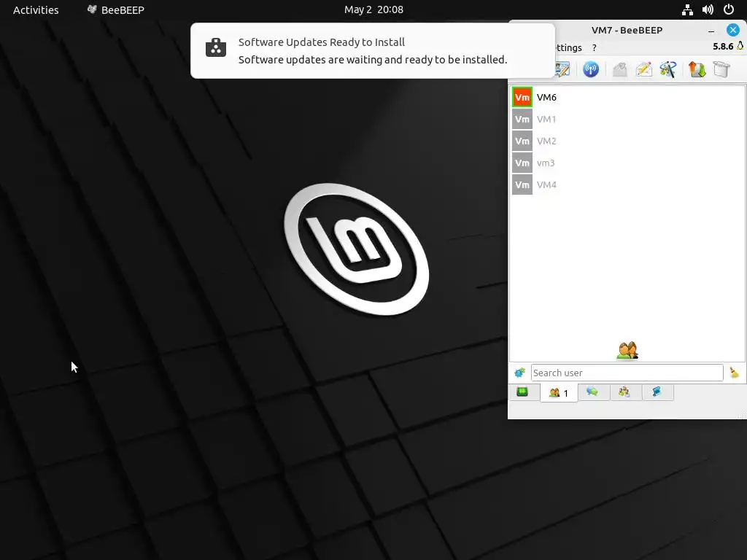Click the 5.8.6 version label

click(x=723, y=46)
